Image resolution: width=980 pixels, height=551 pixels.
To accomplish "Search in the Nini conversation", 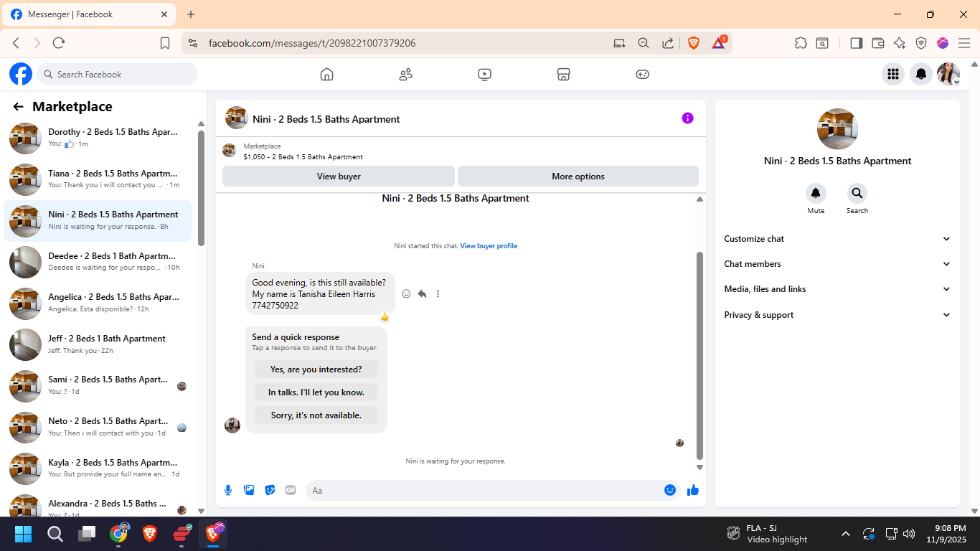I will (857, 193).
